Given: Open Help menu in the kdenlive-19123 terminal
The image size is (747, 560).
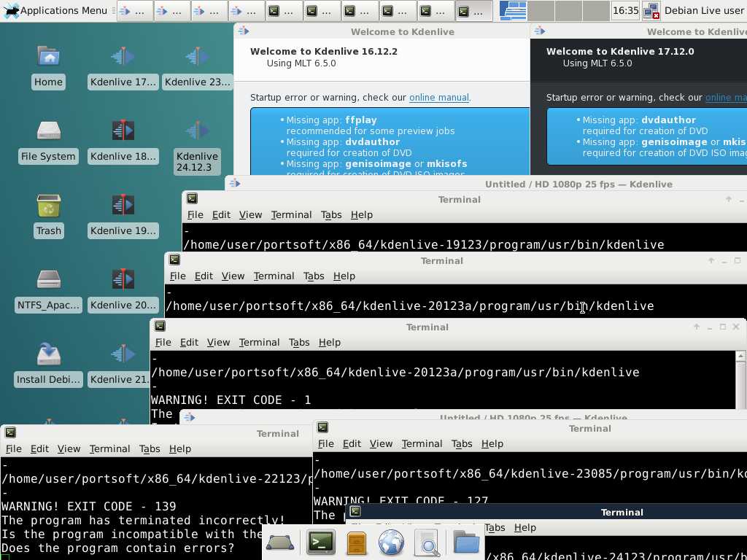Looking at the screenshot, I should click(362, 215).
